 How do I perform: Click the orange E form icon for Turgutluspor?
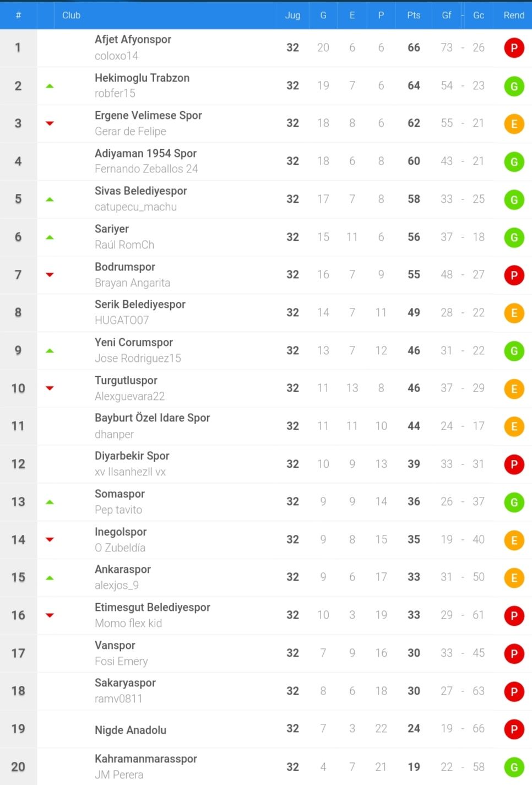click(514, 389)
